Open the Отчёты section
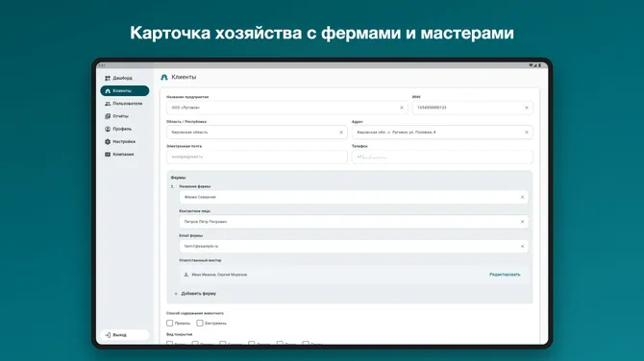The height and width of the screenshot is (361, 644). [x=124, y=116]
